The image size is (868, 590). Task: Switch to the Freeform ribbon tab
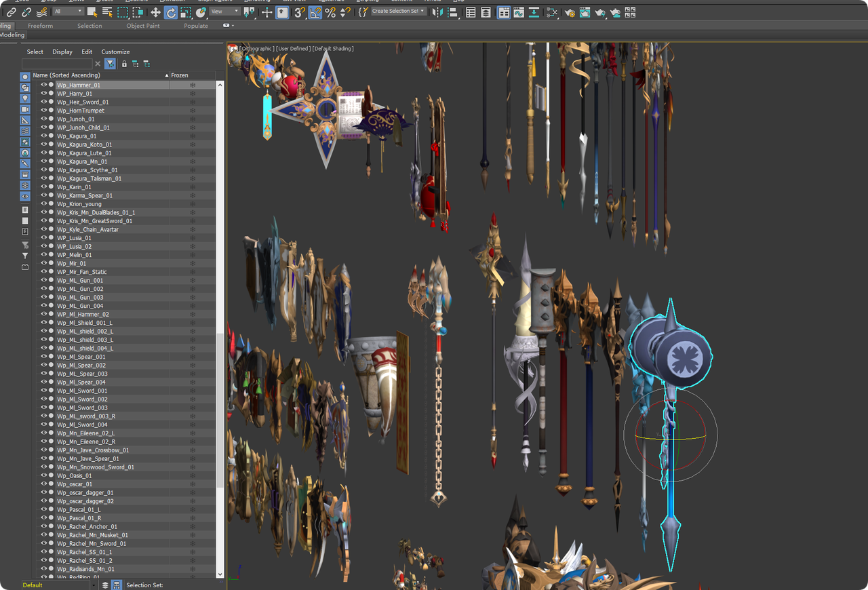tap(40, 26)
